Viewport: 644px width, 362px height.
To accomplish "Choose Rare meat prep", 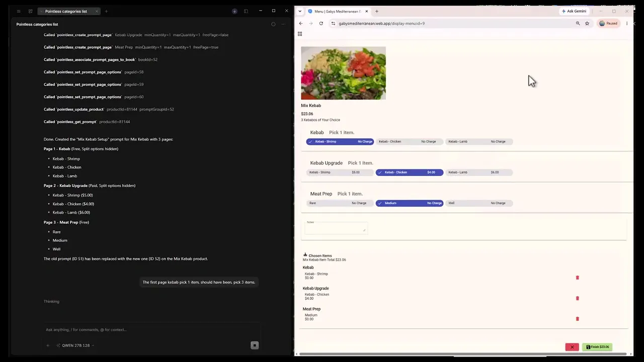I will coord(340,203).
